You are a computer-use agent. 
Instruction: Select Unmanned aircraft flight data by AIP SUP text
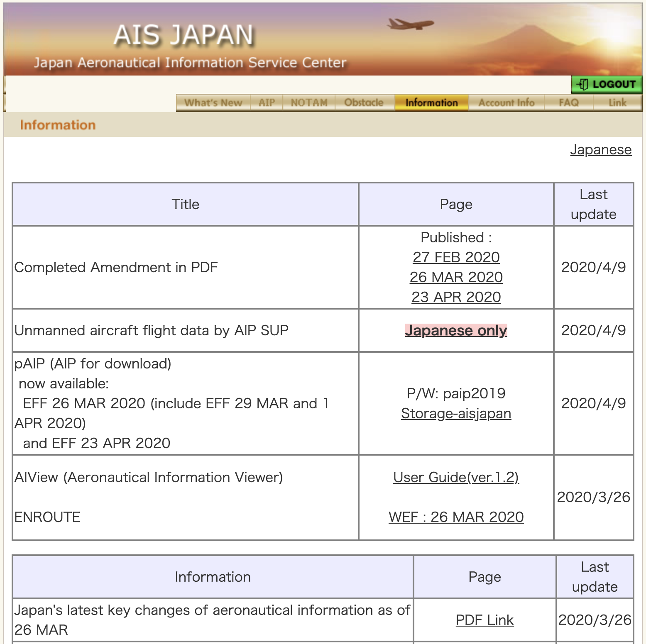151,330
